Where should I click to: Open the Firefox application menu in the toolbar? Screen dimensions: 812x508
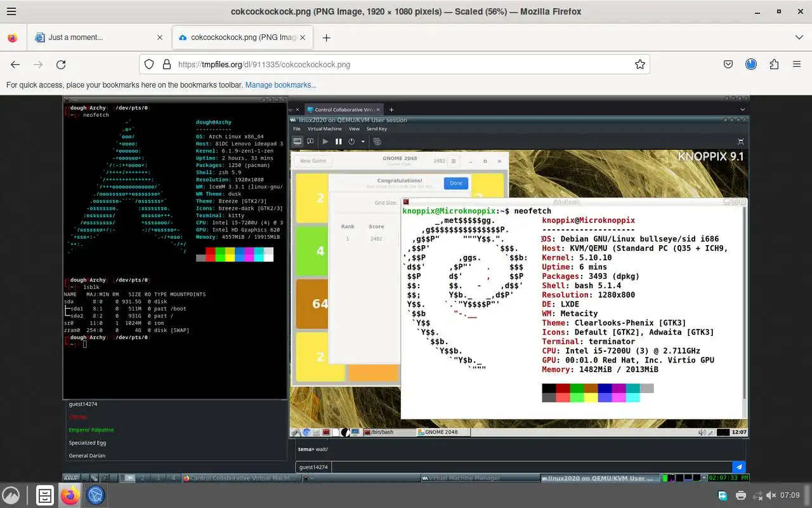click(x=797, y=64)
